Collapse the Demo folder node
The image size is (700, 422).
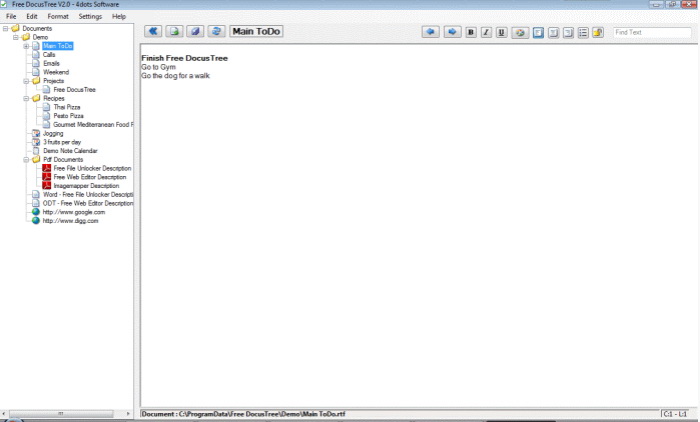pos(16,37)
